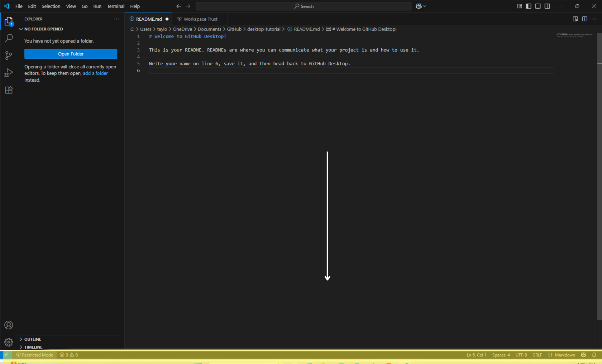This screenshot has height=364, width=602.
Task: Toggle Primary Side Bar visibility
Action: [529, 6]
